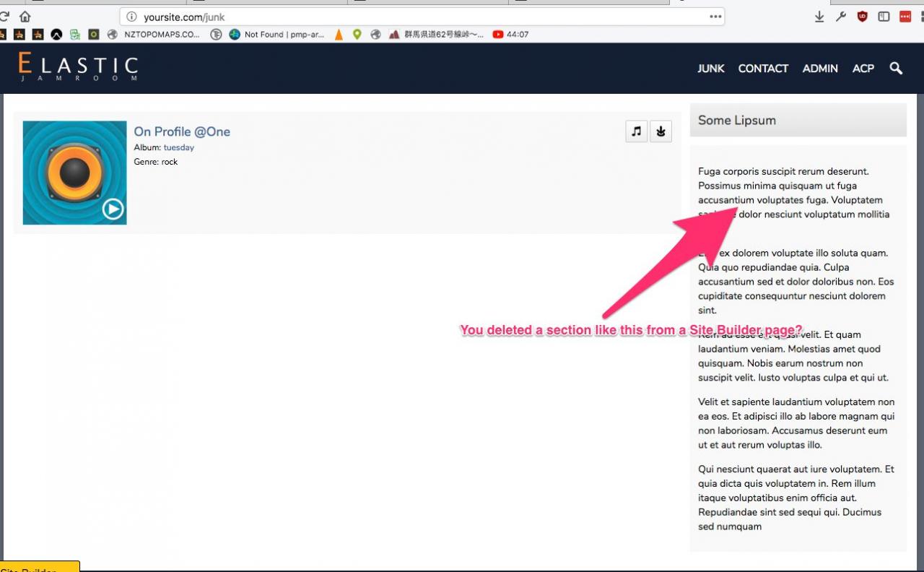Open the green map pin bookmark
The image size is (924, 572).
tap(357, 34)
